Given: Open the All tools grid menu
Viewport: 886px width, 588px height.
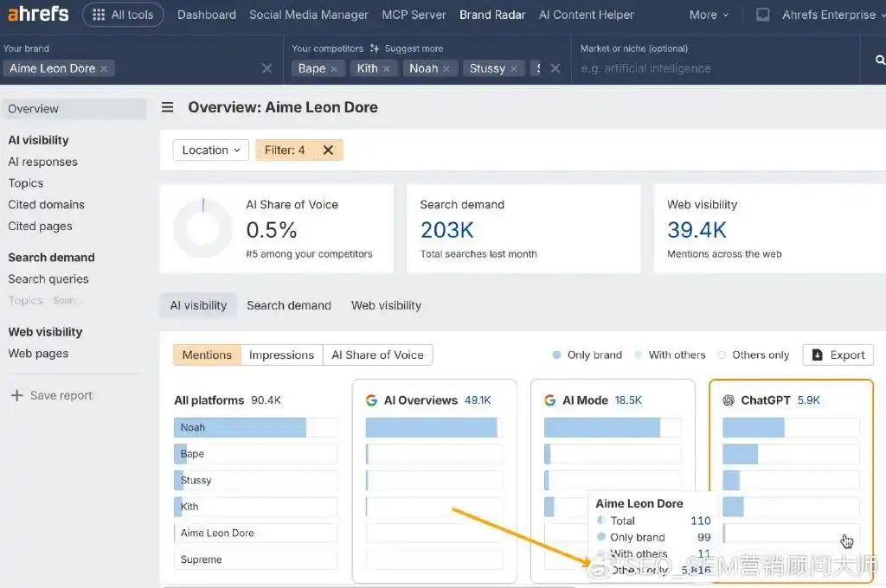Looking at the screenshot, I should pos(123,15).
